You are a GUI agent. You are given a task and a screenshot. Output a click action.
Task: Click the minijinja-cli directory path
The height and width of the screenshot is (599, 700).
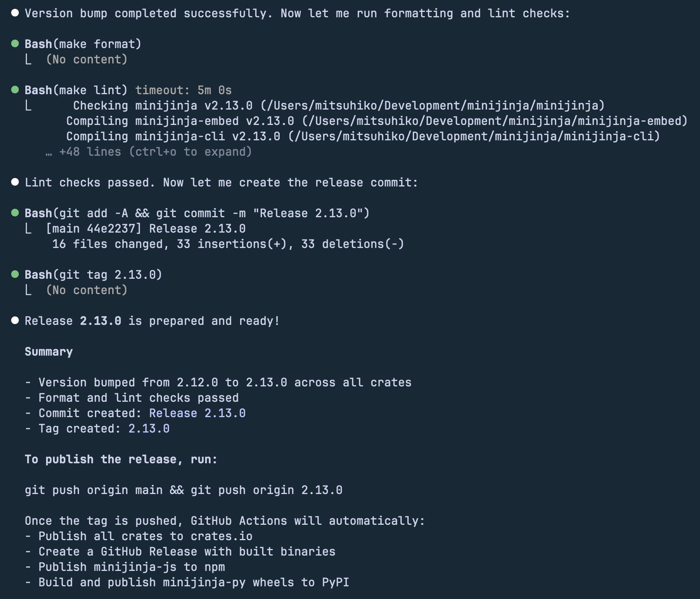point(474,136)
